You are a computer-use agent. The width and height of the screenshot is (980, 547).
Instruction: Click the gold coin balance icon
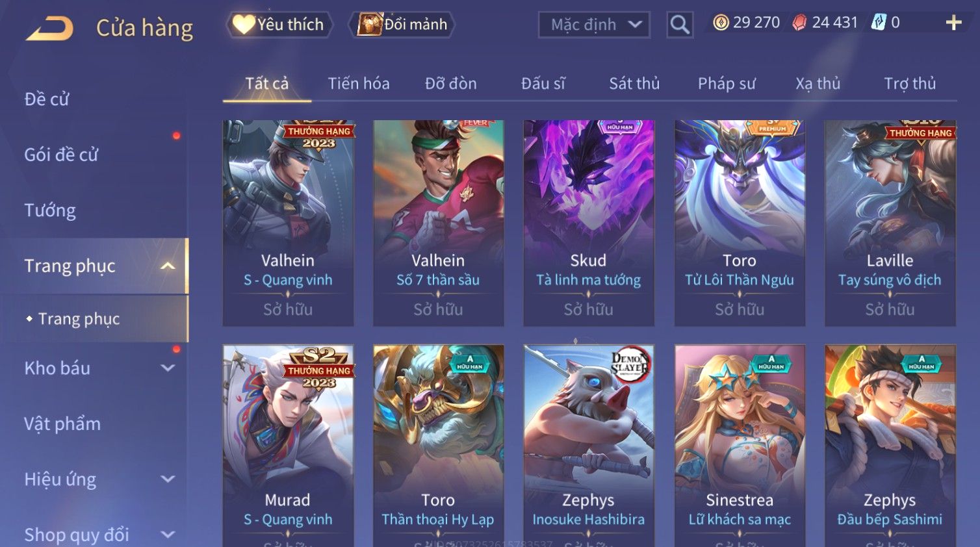(x=721, y=23)
